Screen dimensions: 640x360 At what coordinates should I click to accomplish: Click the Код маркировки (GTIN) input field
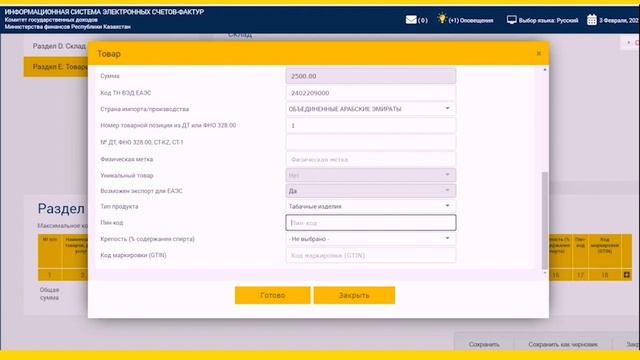click(371, 256)
